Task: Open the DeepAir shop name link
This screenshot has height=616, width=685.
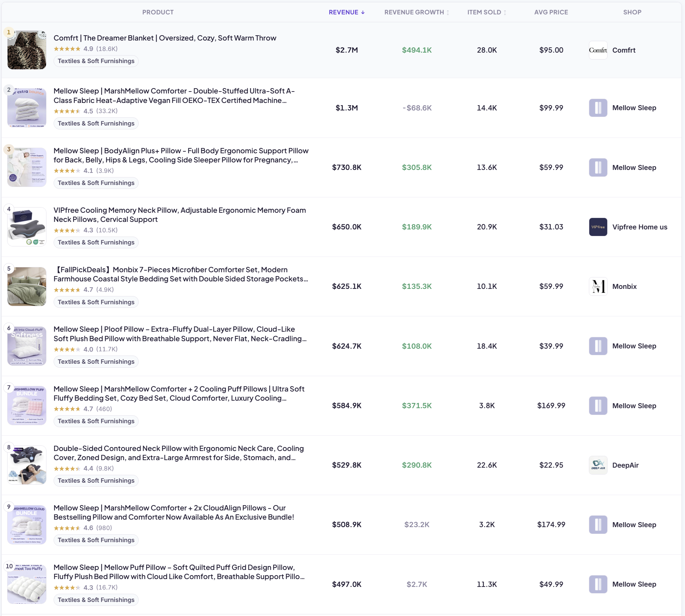Action: coord(625,465)
